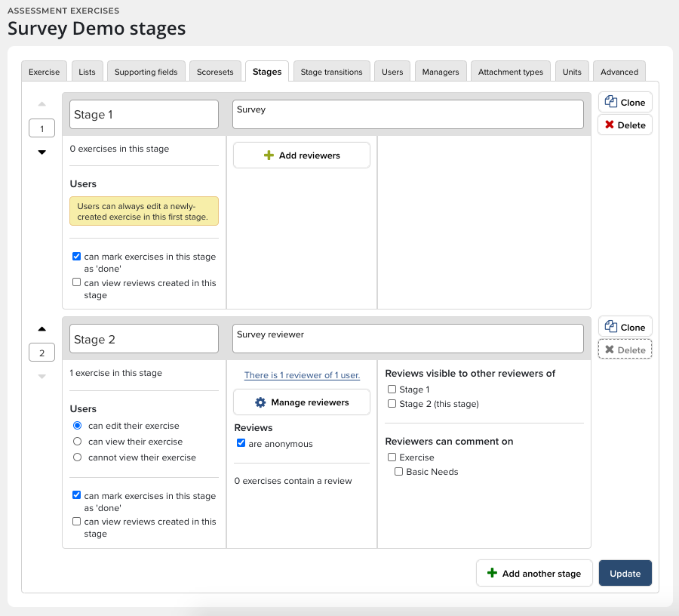Check 'Stage 2 (this stage)' visibility box
The image size is (679, 616).
click(x=392, y=404)
